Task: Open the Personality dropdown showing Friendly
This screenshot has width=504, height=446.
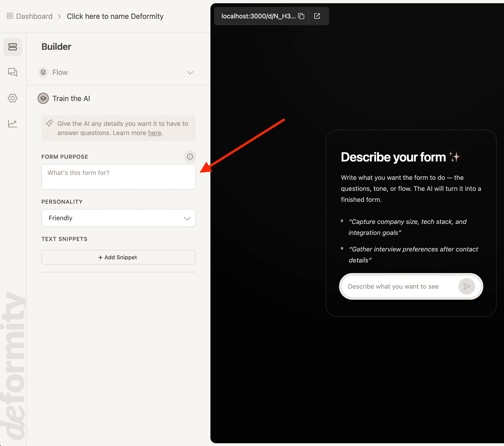Action: [118, 218]
